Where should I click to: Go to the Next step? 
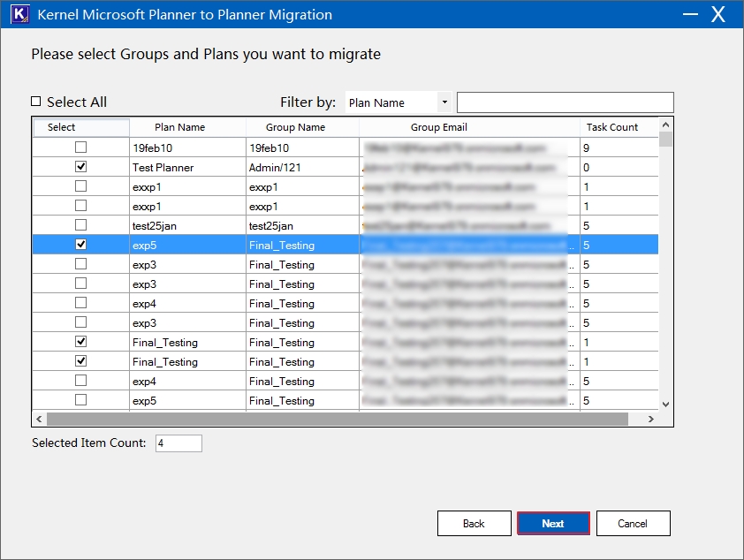tap(553, 524)
